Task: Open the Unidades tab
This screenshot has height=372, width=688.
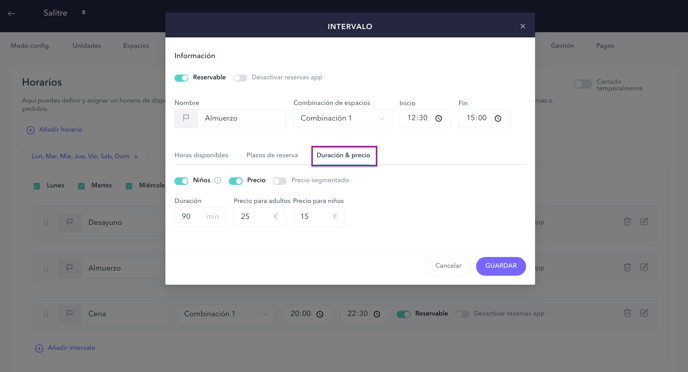Action: point(86,46)
